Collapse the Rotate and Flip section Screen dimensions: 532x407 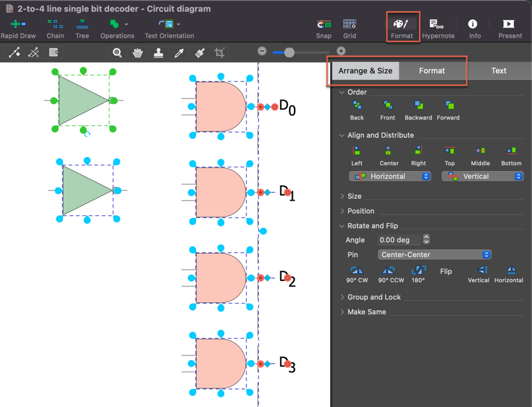coord(342,226)
